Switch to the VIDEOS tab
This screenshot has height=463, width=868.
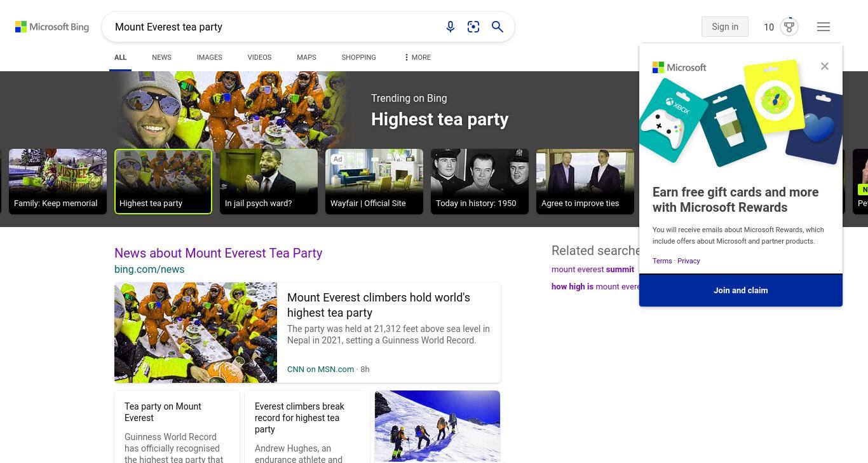259,57
